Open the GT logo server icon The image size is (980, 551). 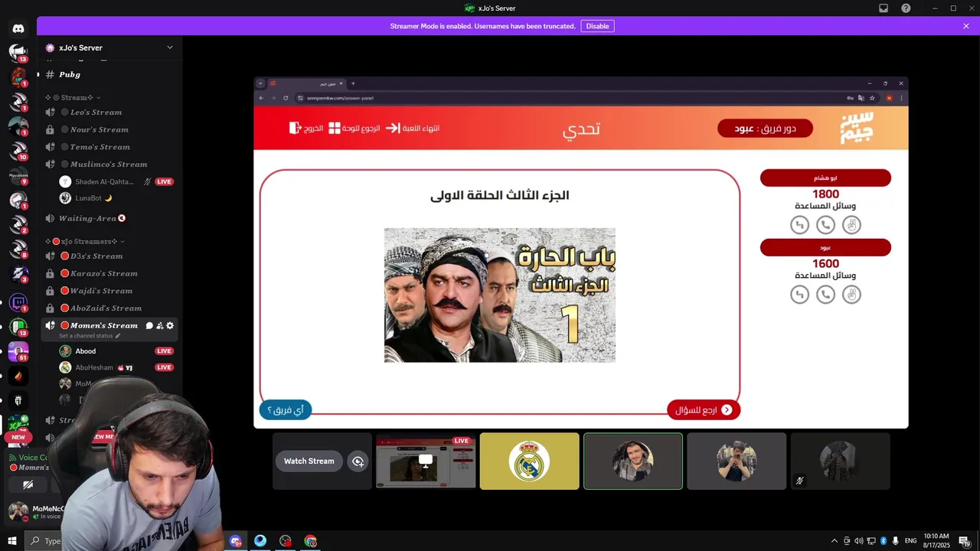coord(18,400)
